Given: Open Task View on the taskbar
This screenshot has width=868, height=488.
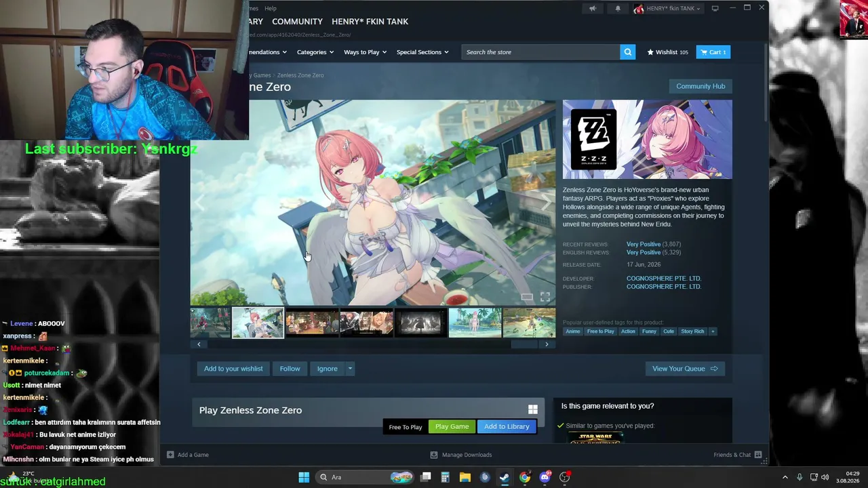Looking at the screenshot, I should tap(426, 477).
